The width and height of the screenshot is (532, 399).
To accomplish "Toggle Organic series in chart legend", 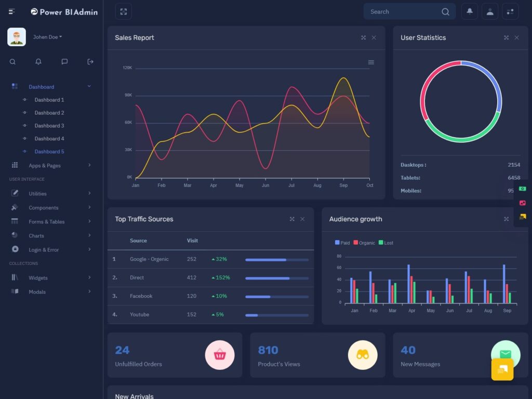I will point(364,243).
